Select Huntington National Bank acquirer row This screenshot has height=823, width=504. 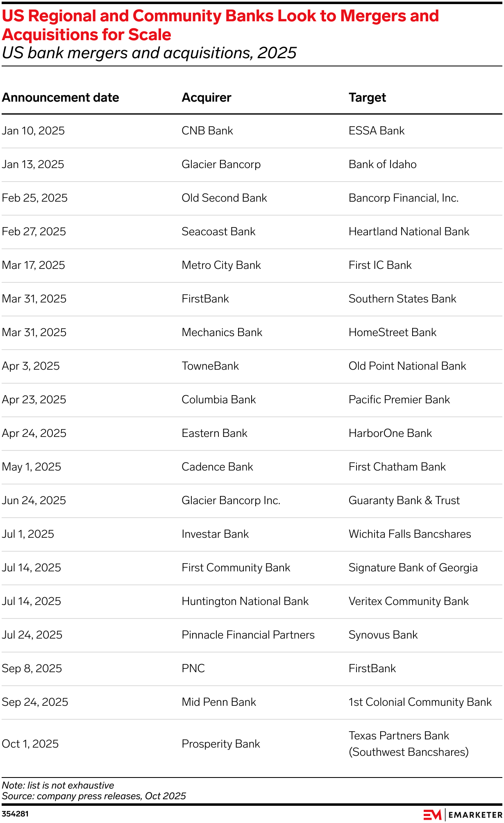click(x=245, y=601)
